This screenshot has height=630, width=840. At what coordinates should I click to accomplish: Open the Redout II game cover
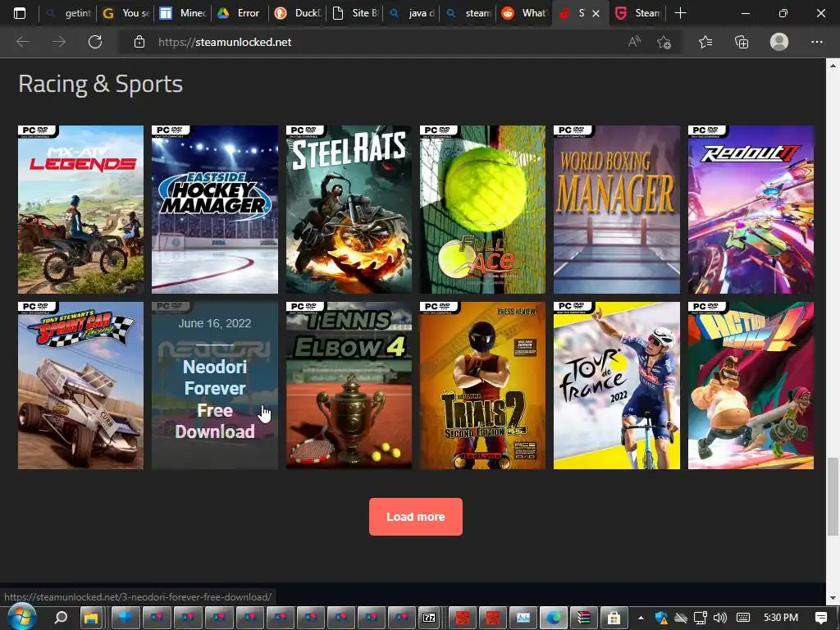[x=751, y=209]
